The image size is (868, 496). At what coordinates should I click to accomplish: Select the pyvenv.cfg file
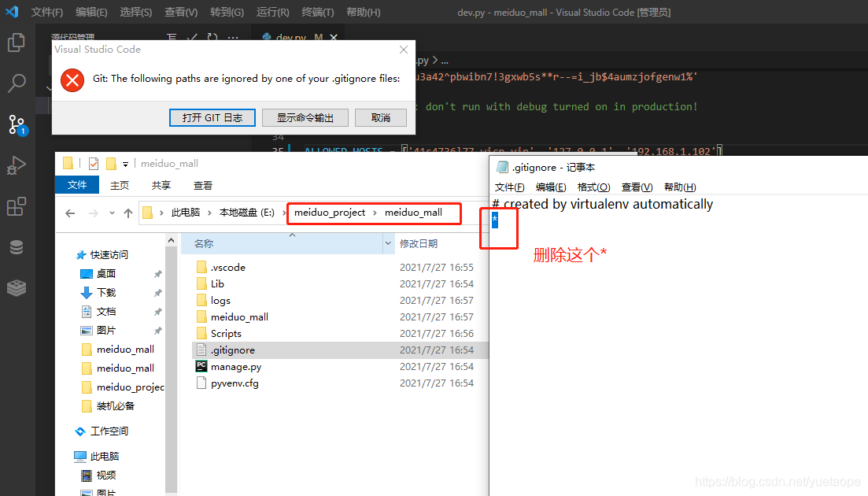click(235, 383)
